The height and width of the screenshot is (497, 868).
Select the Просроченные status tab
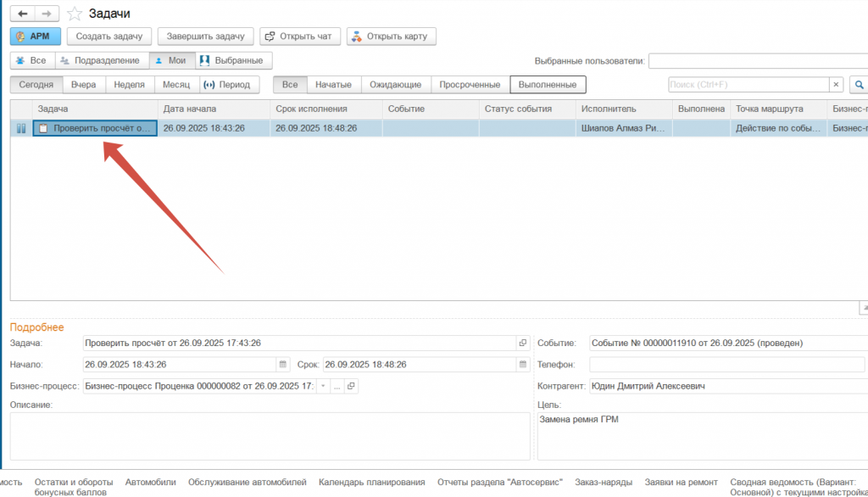[x=470, y=85]
